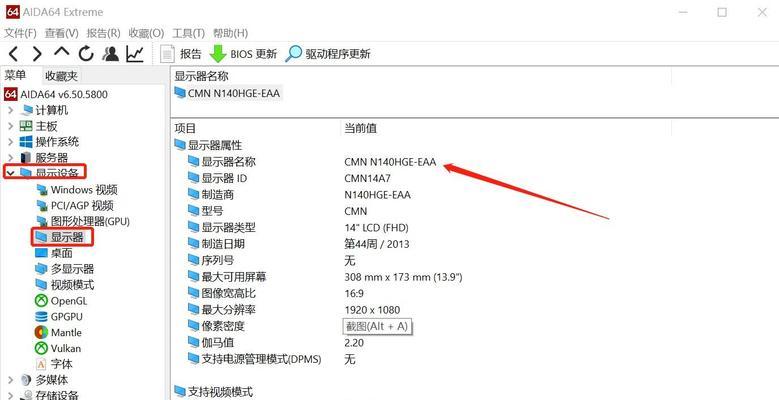Viewport: 779px width, 400px height.
Task: Click the 字体 font icon in tree
Action: [x=41, y=364]
